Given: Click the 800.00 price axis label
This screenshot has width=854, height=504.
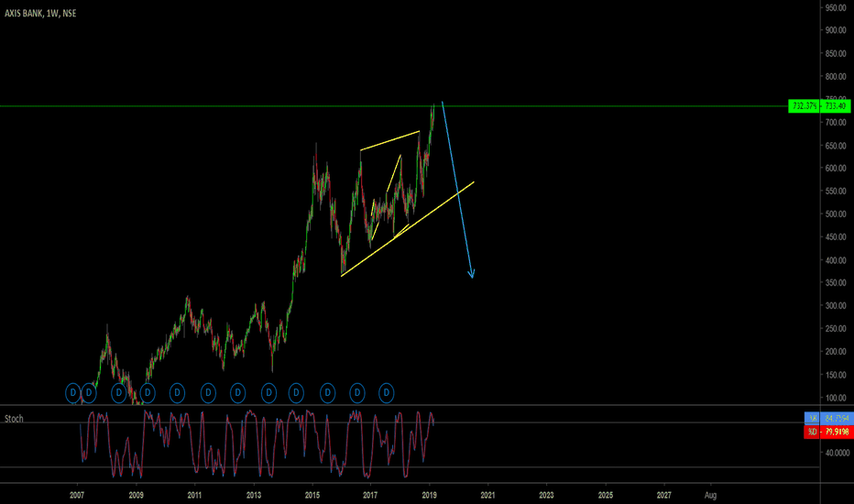Looking at the screenshot, I should pyautogui.click(x=836, y=76).
